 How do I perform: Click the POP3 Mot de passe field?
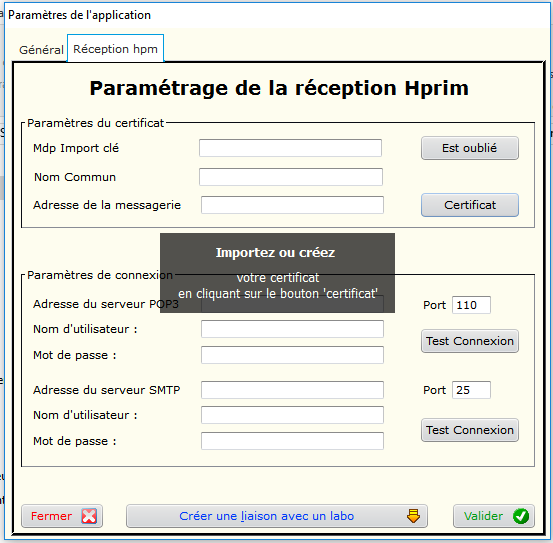[x=292, y=355]
